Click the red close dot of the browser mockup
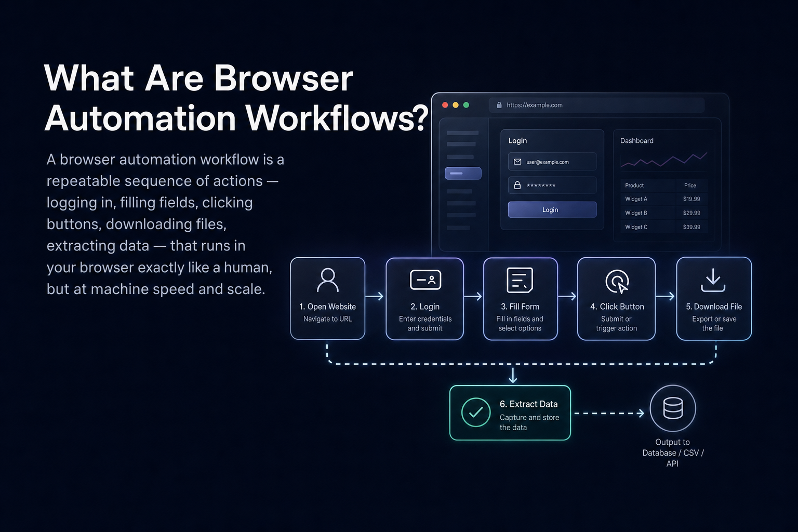 [445, 105]
